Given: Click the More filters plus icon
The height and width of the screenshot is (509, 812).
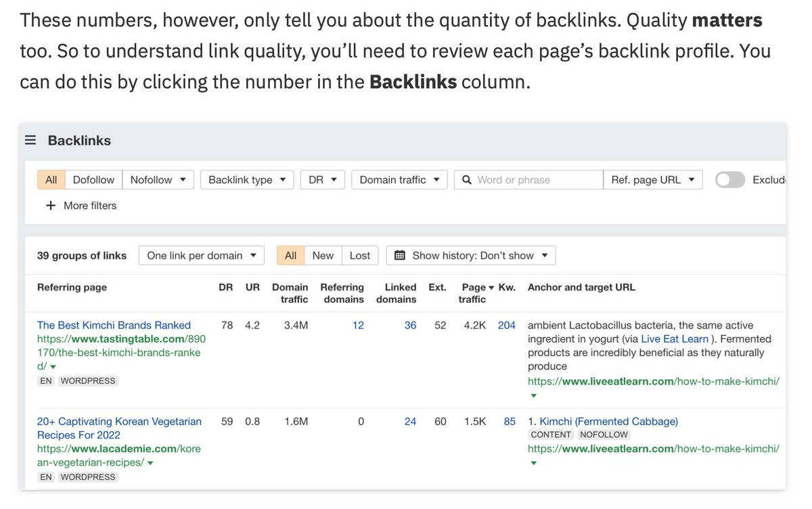Looking at the screenshot, I should pyautogui.click(x=51, y=205).
